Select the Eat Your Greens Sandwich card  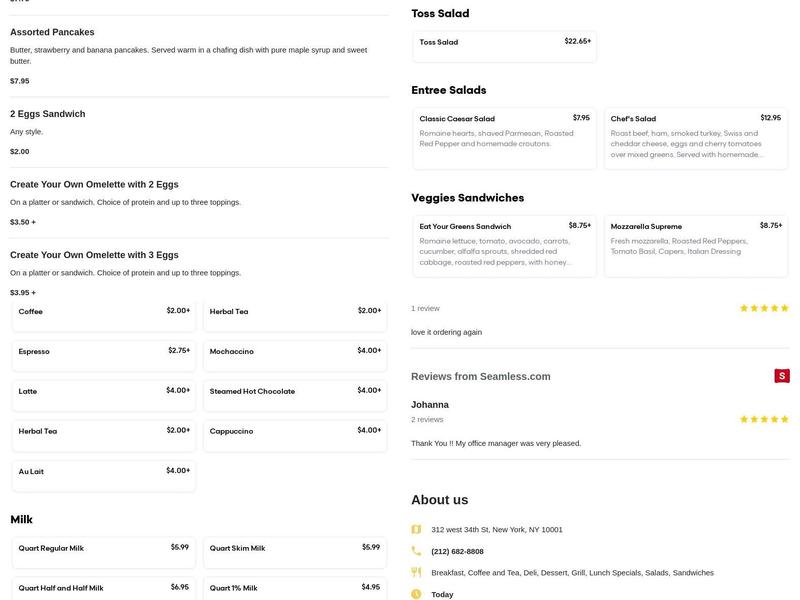tap(504, 246)
